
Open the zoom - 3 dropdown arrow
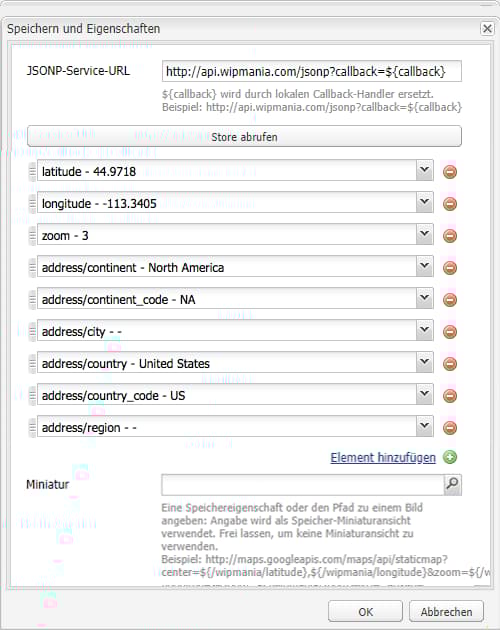pyautogui.click(x=424, y=234)
